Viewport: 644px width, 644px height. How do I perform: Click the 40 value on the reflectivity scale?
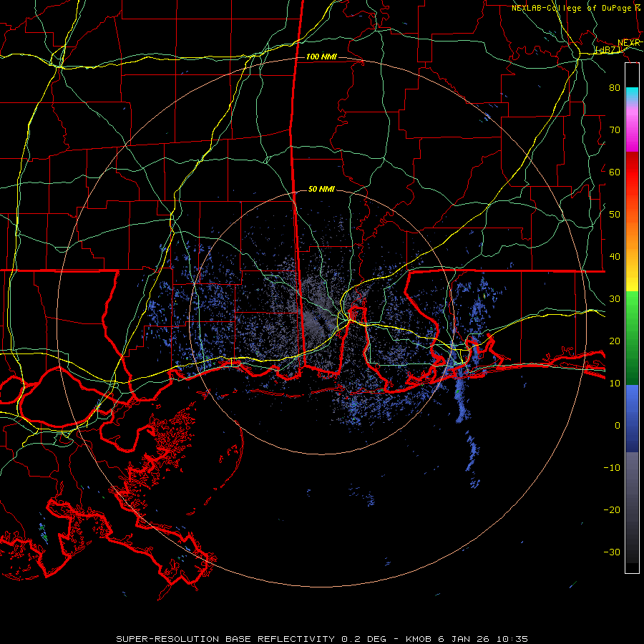615,257
